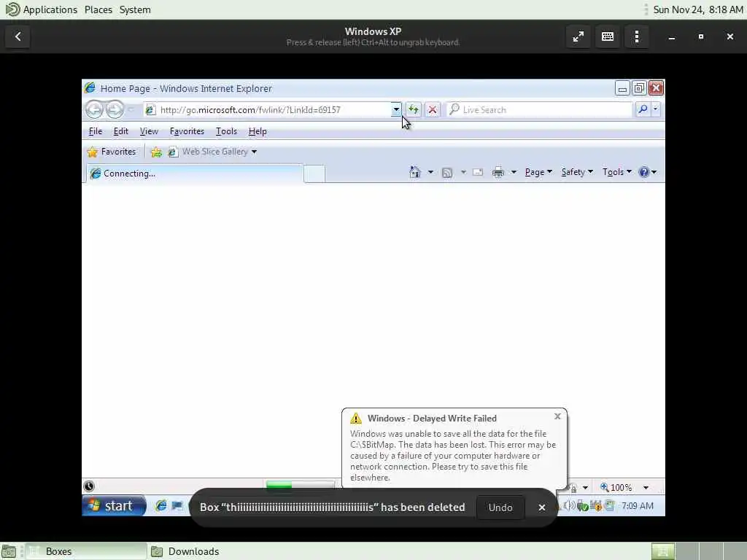
Task: Expand the Print options dropdown arrow
Action: tap(514, 172)
